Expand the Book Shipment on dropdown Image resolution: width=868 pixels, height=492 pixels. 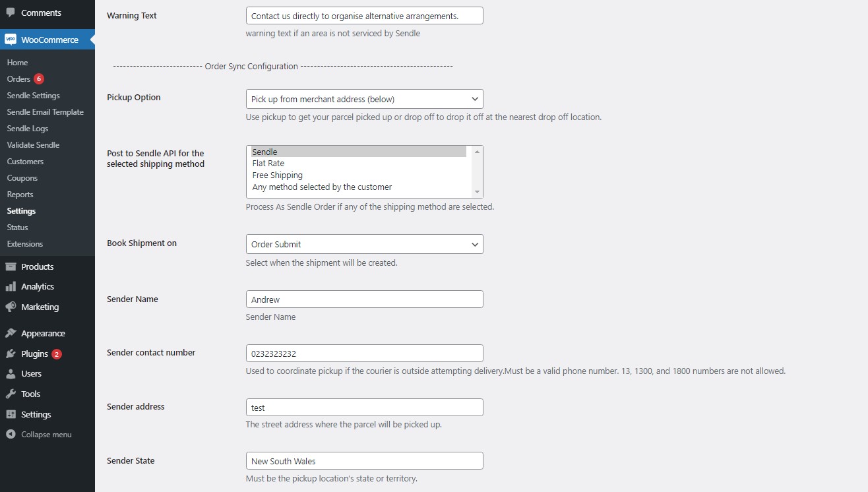[364, 244]
